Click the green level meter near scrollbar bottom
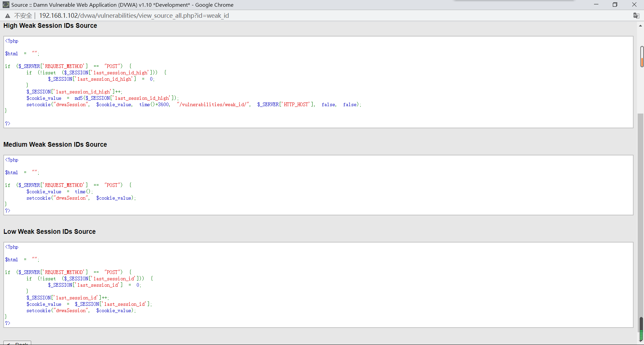The height and width of the screenshot is (345, 644). click(x=641, y=329)
